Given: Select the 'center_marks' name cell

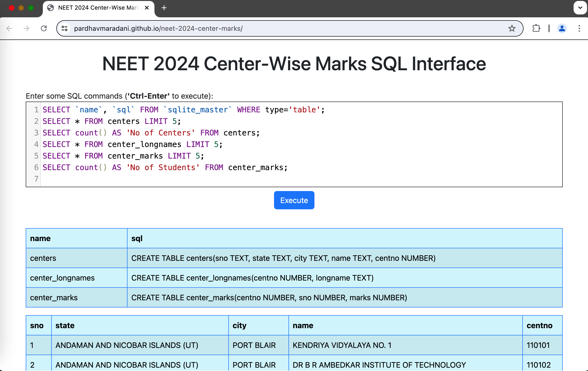Looking at the screenshot, I should coord(77,297).
